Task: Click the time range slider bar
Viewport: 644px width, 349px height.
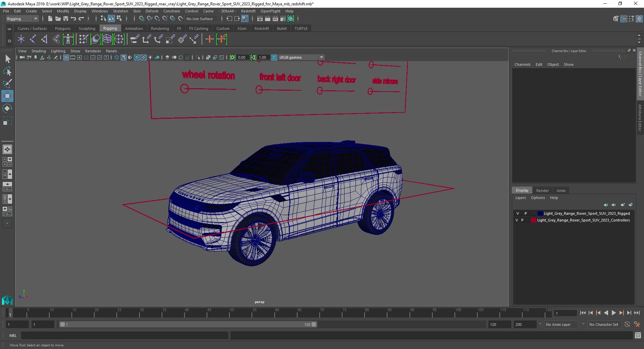Action: pos(188,325)
